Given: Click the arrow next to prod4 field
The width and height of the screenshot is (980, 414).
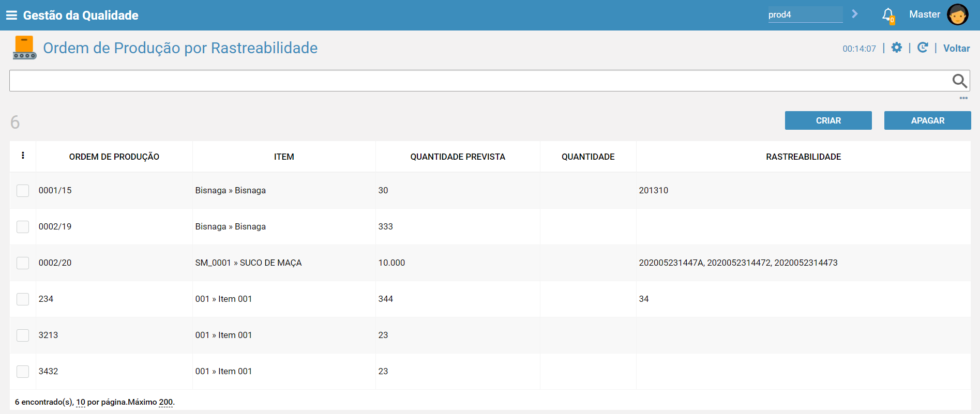Looking at the screenshot, I should (x=855, y=14).
